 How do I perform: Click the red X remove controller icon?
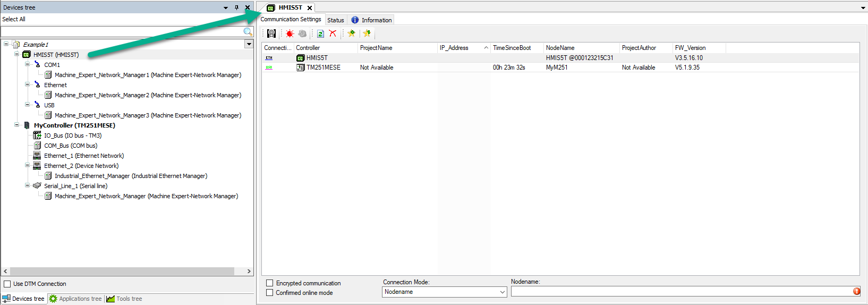click(x=333, y=33)
